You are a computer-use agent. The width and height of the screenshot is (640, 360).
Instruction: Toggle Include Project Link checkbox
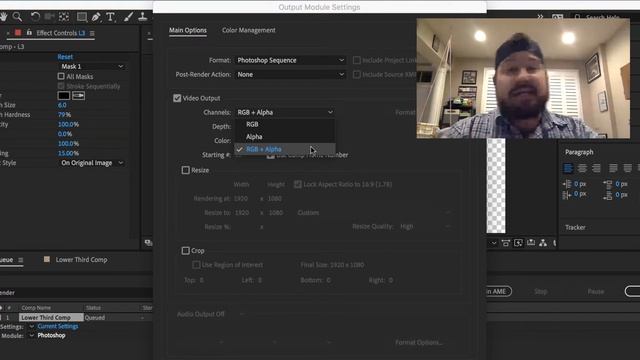point(356,60)
